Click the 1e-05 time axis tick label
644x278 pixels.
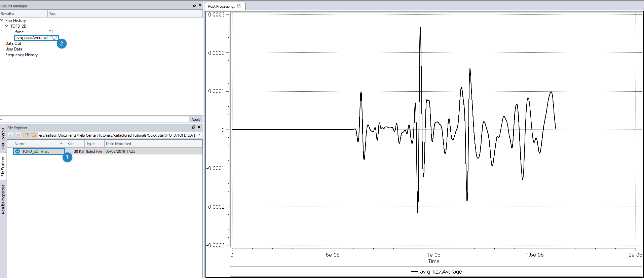[433, 255]
